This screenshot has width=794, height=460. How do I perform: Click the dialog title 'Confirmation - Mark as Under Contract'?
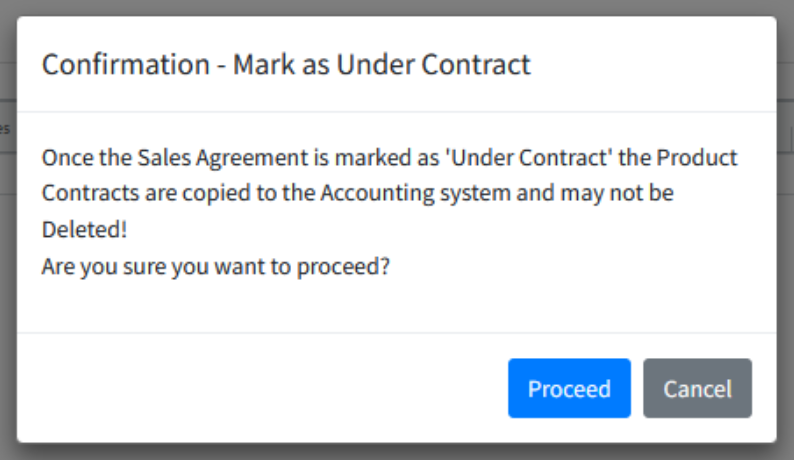[x=285, y=65]
